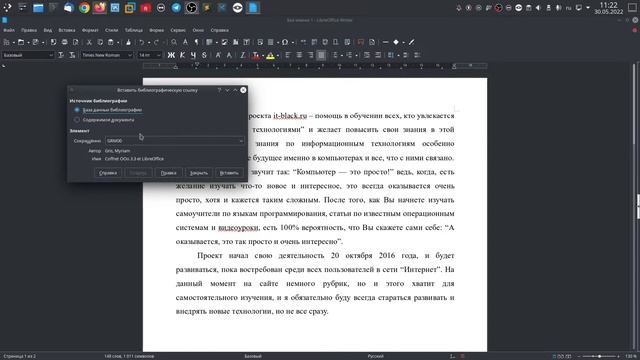
Task: Toggle formatting marks (¶)
Action: tap(196, 42)
